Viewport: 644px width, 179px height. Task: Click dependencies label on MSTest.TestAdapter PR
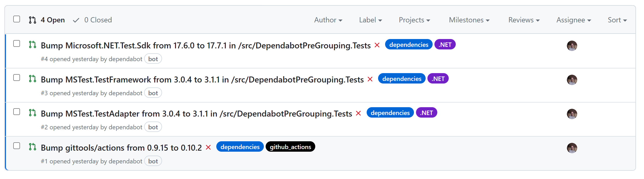point(390,113)
